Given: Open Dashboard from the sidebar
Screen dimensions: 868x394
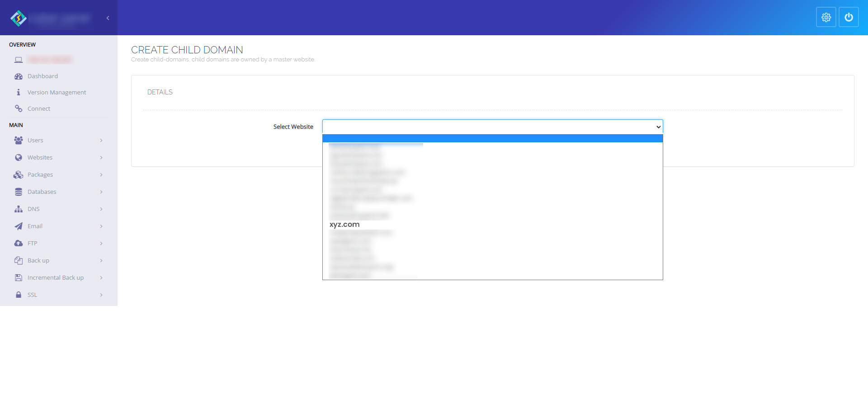Looking at the screenshot, I should (x=42, y=76).
